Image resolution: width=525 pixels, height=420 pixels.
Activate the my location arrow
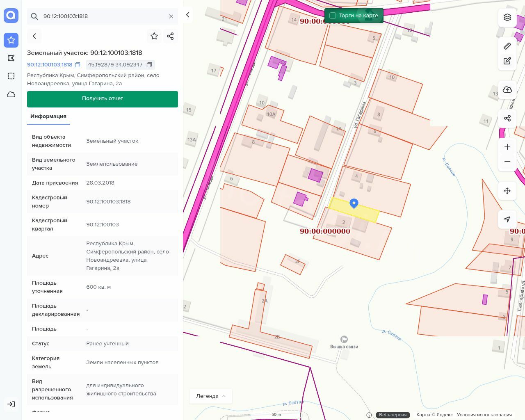point(507,219)
